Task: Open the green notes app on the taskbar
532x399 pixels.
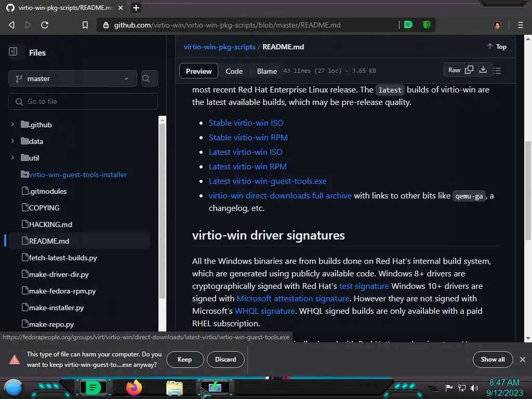Action: (x=93, y=388)
